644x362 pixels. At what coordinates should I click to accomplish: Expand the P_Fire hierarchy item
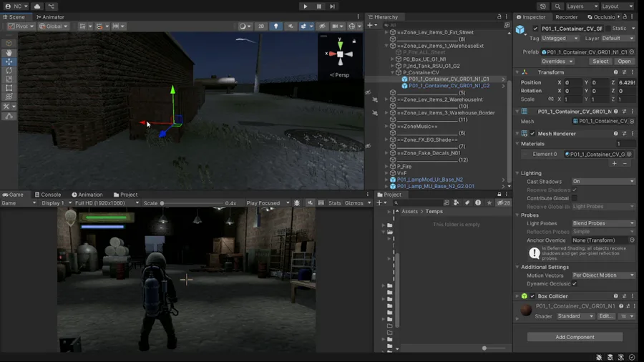386,166
